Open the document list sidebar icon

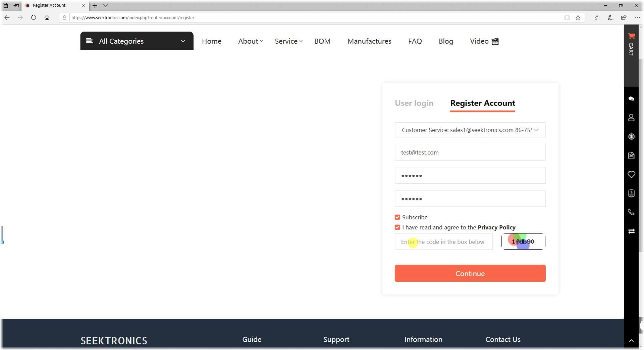(631, 156)
